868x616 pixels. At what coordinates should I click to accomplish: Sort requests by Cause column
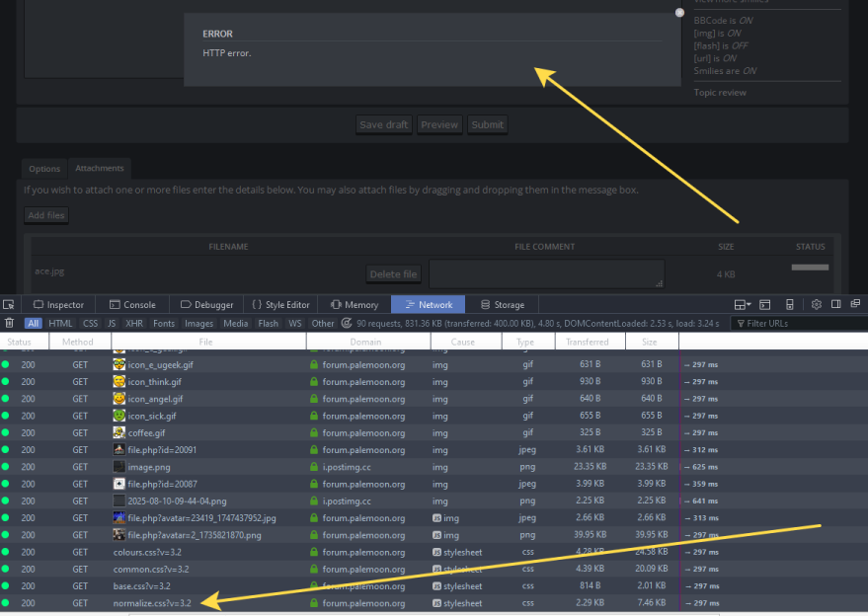465,342
